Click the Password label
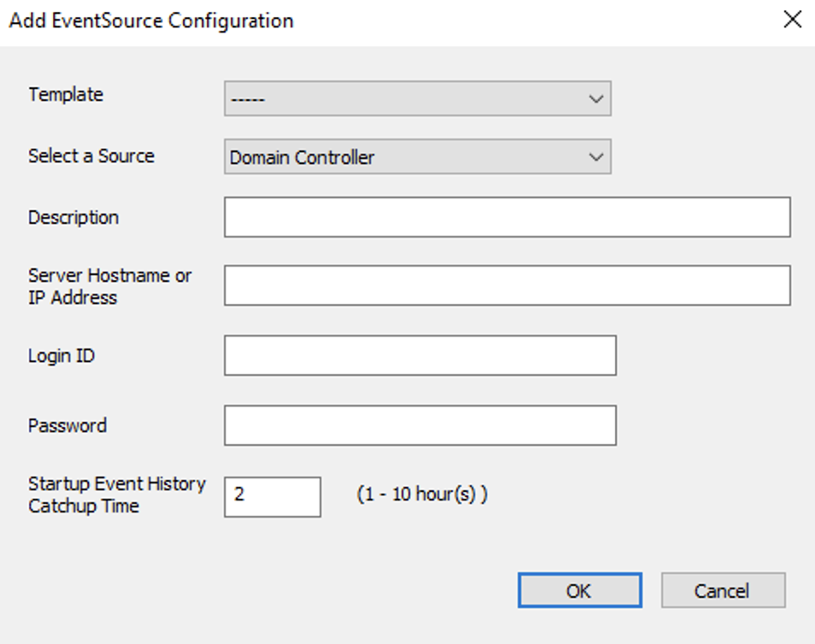This screenshot has height=644, width=815. (67, 425)
